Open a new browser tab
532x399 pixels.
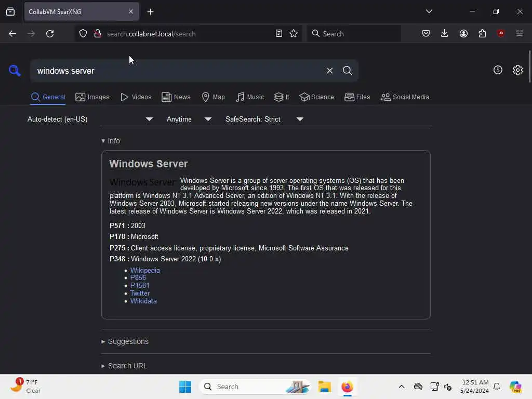[x=150, y=12]
